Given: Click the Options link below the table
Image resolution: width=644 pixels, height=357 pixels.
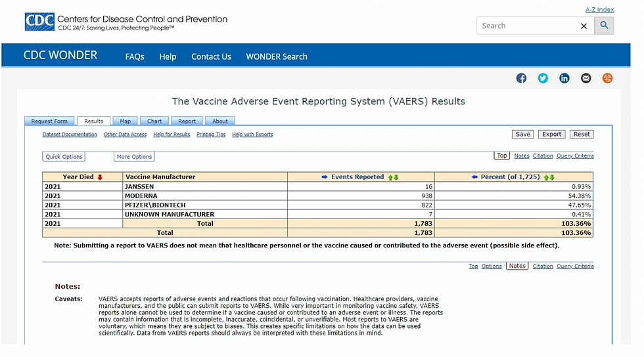Looking at the screenshot, I should tap(492, 266).
